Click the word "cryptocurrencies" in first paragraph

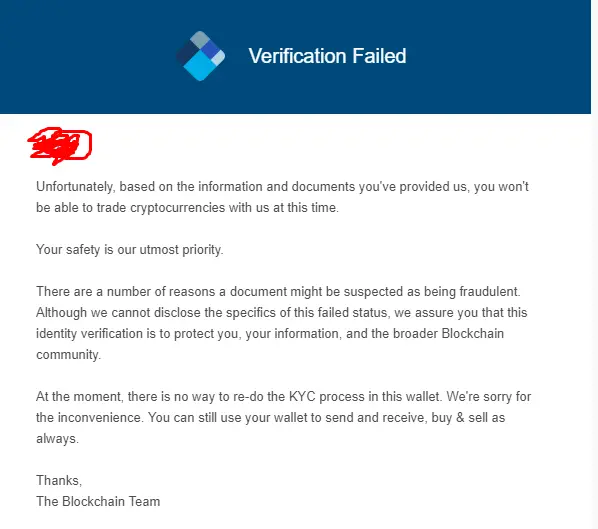(x=178, y=208)
